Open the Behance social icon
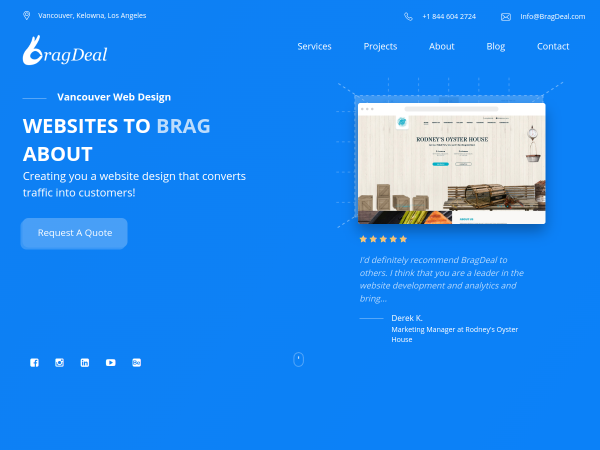Image resolution: width=600 pixels, height=450 pixels. pos(137,362)
